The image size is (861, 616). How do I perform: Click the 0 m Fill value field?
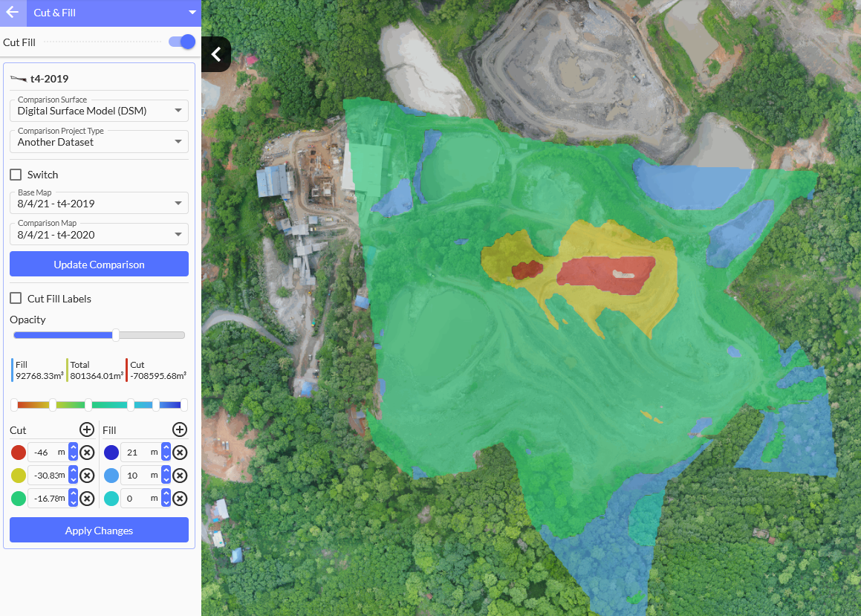tap(140, 499)
